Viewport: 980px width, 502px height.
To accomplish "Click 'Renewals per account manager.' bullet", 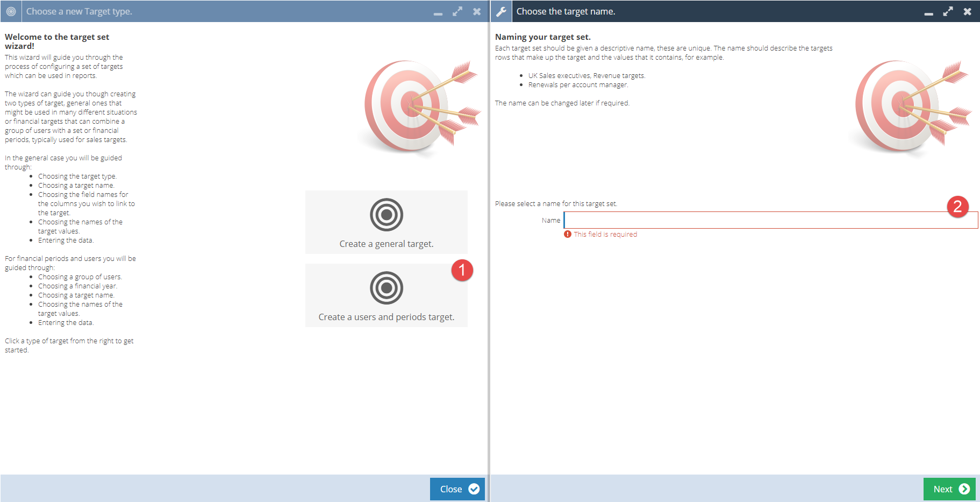I will click(578, 85).
